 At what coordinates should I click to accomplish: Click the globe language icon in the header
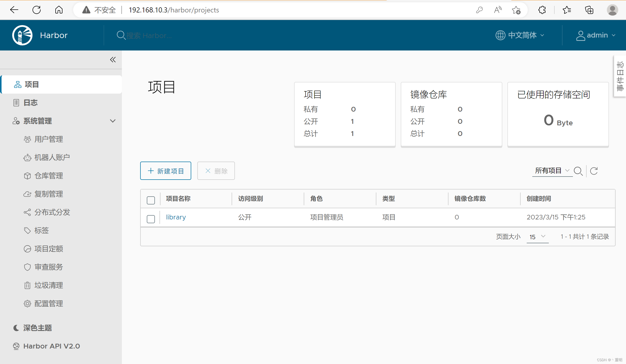point(500,35)
